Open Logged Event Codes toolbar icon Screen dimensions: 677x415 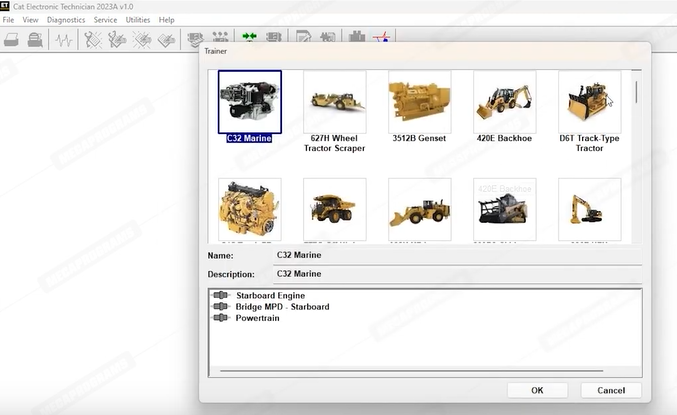166,40
